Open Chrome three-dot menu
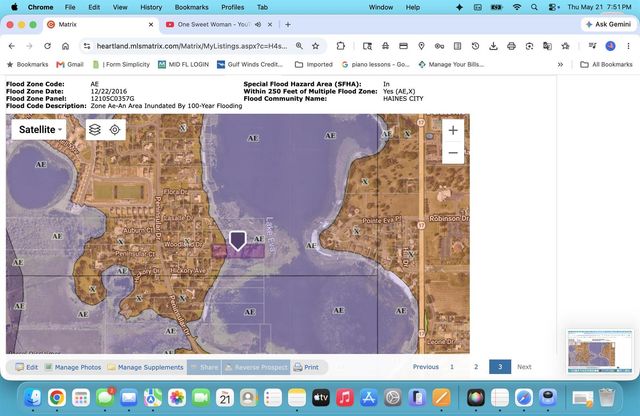Viewport: 640px width, 416px height. (x=628, y=46)
